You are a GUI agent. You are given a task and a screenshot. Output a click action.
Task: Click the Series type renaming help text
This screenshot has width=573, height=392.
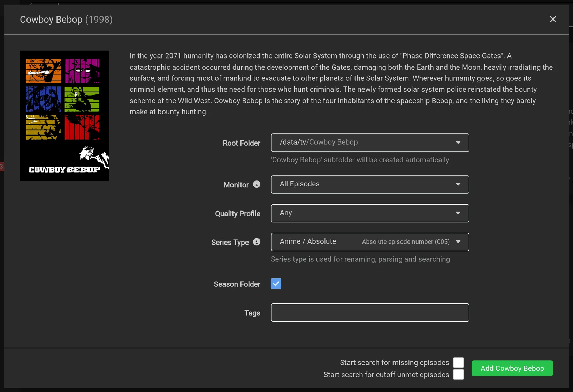[x=360, y=259]
